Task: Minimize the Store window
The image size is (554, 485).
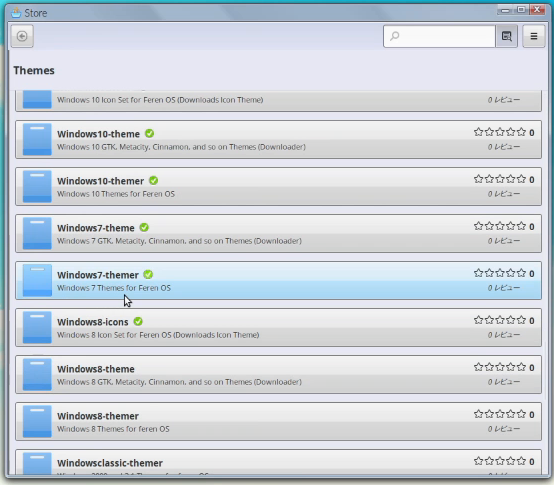Action: tap(505, 10)
